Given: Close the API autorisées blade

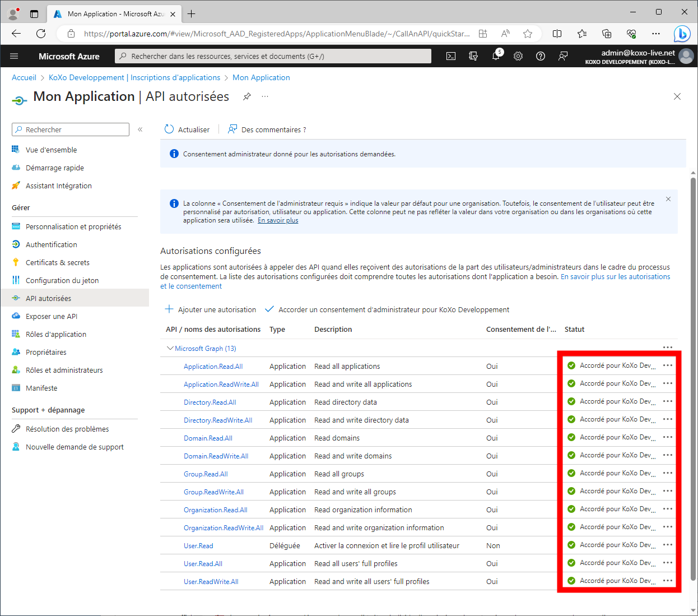Looking at the screenshot, I should [x=677, y=96].
